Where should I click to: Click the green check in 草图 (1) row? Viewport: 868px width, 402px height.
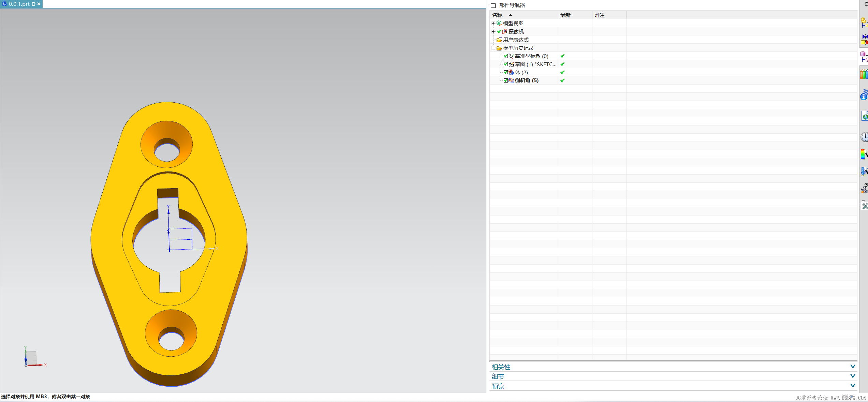[x=562, y=64]
